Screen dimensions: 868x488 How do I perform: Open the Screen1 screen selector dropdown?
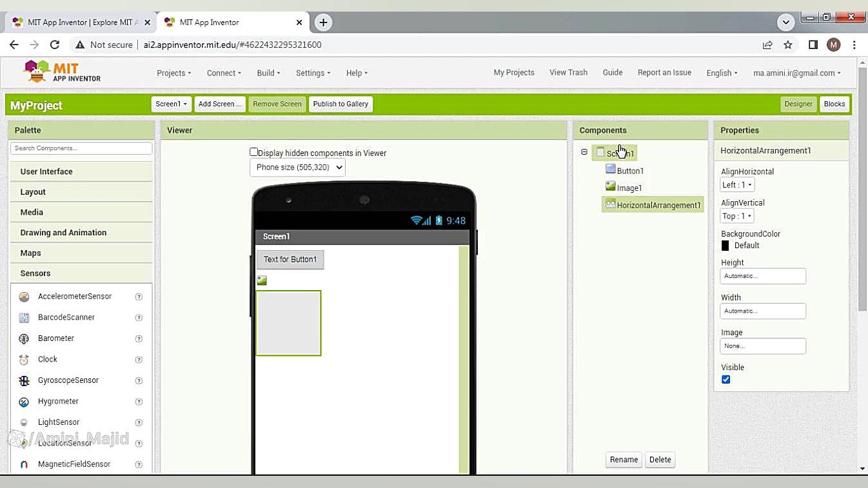(172, 104)
